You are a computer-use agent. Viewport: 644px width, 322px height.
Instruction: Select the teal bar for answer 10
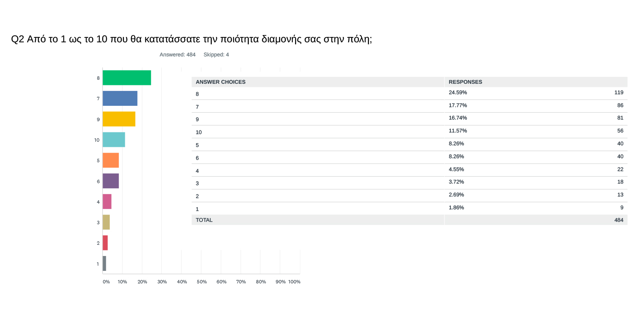pyautogui.click(x=114, y=140)
